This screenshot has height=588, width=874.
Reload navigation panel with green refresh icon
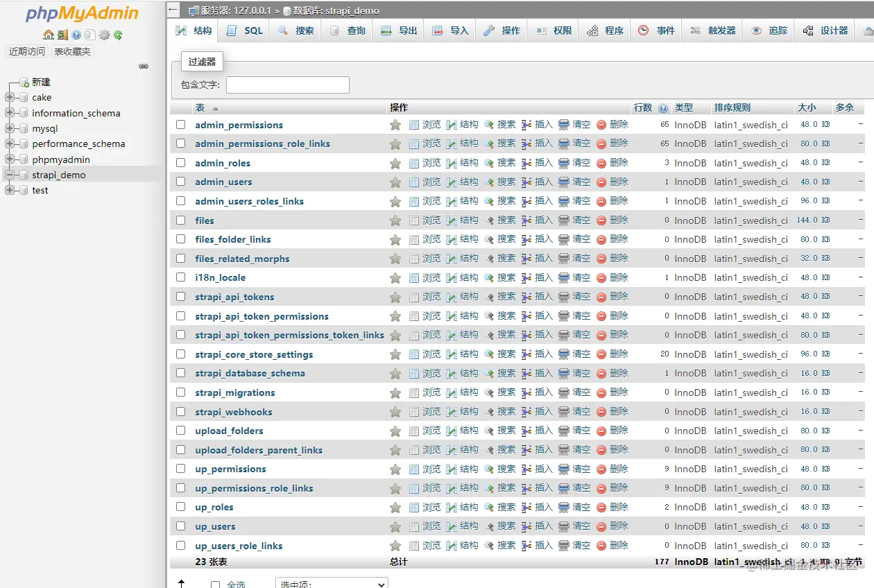118,35
